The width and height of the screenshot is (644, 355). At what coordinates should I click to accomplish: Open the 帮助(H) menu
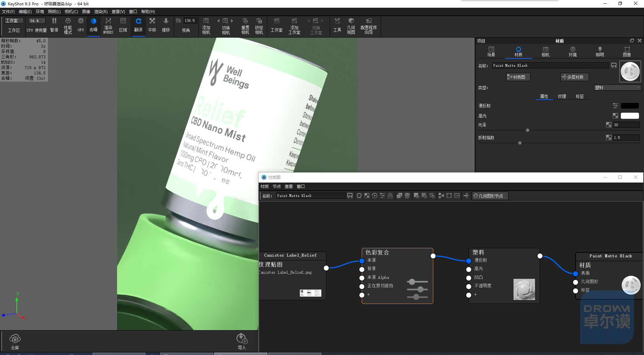148,12
